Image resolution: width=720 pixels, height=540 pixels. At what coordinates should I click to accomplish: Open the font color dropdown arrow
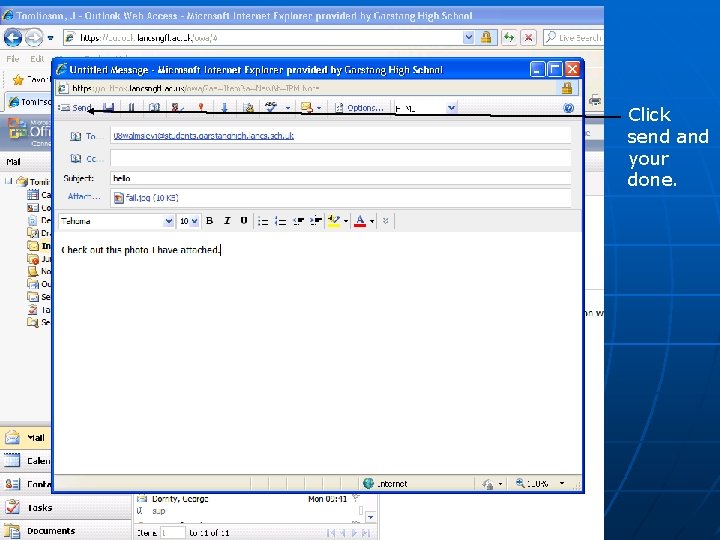coord(372,221)
